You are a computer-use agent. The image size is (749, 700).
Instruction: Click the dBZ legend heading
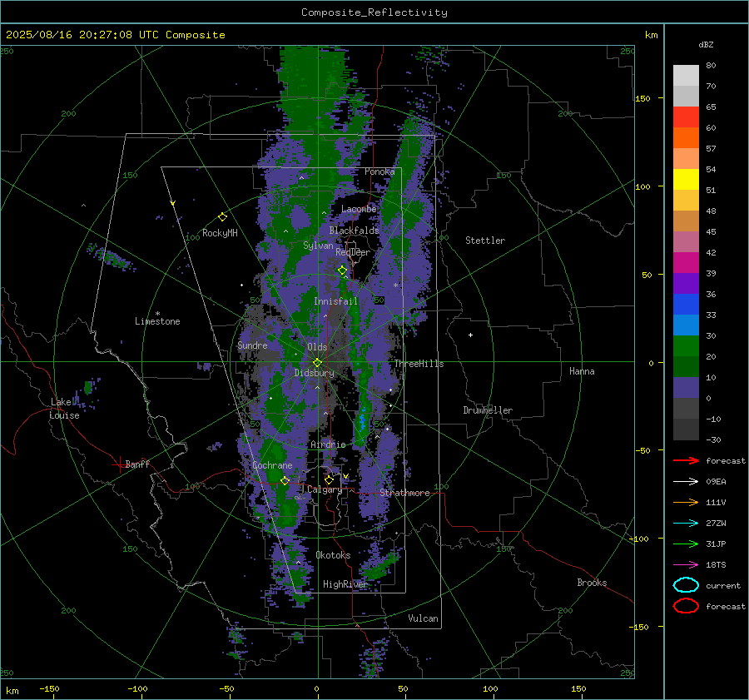(x=706, y=44)
